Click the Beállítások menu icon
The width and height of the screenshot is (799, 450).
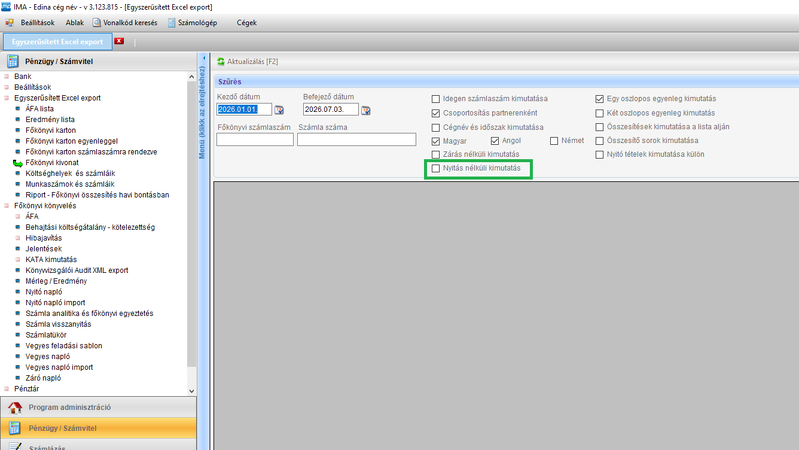[x=9, y=23]
